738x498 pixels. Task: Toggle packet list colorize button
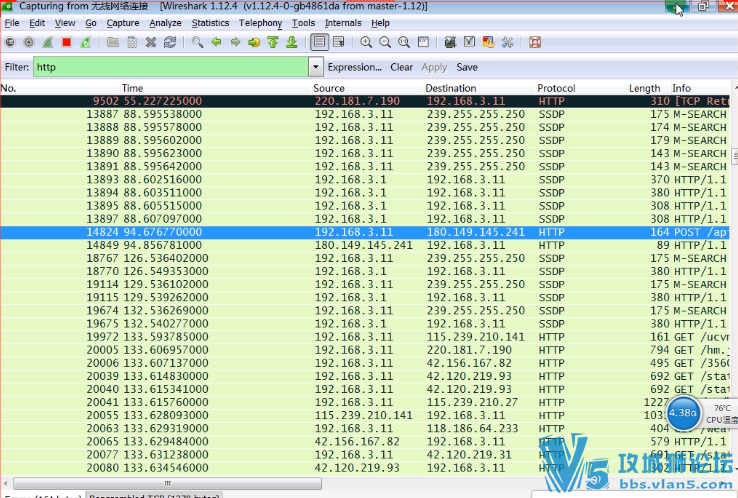click(319, 42)
